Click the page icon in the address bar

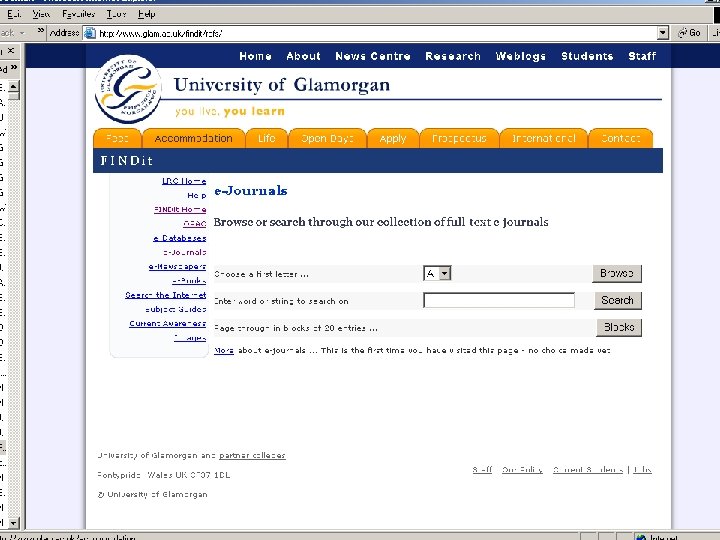coord(90,33)
